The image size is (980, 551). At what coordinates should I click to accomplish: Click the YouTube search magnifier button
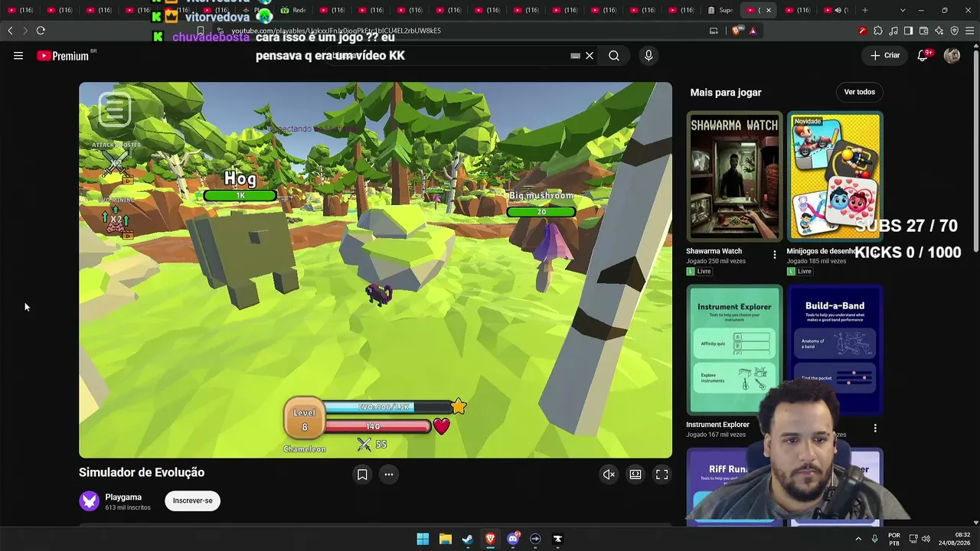click(614, 55)
